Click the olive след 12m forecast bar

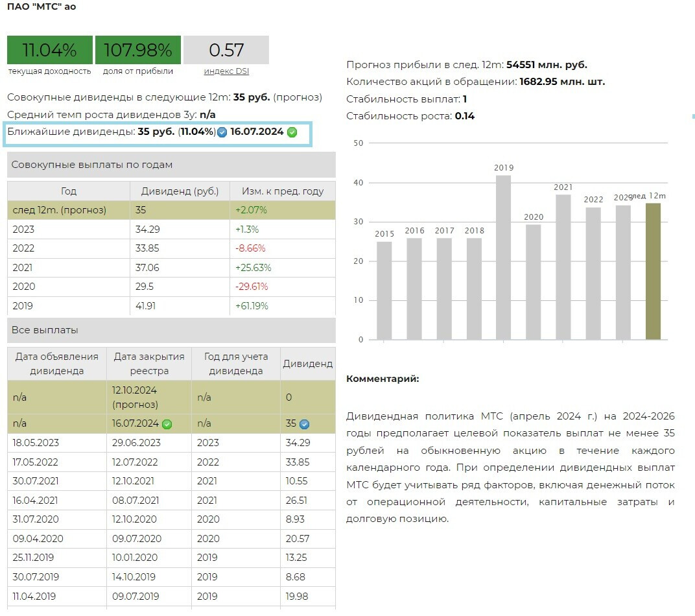pyautogui.click(x=653, y=272)
